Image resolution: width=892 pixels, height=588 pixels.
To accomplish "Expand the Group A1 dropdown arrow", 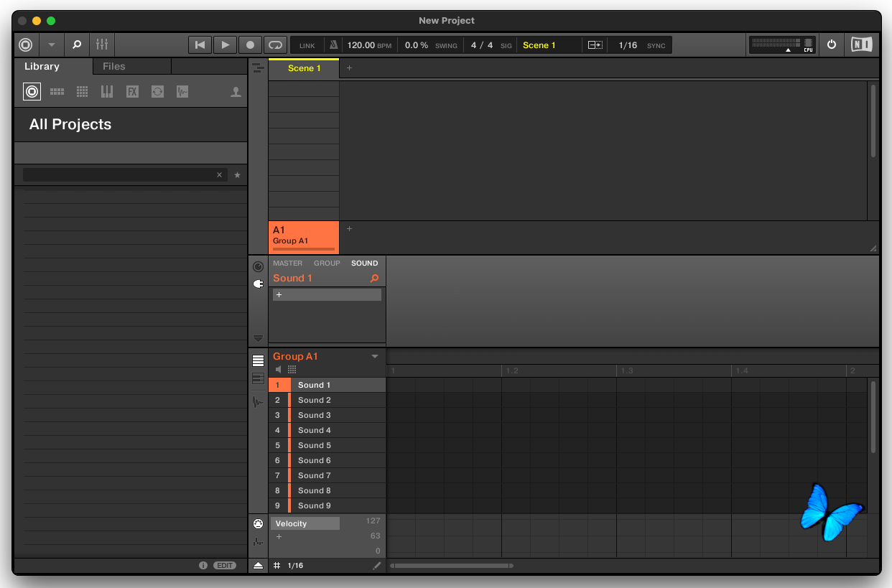I will 374,357.
